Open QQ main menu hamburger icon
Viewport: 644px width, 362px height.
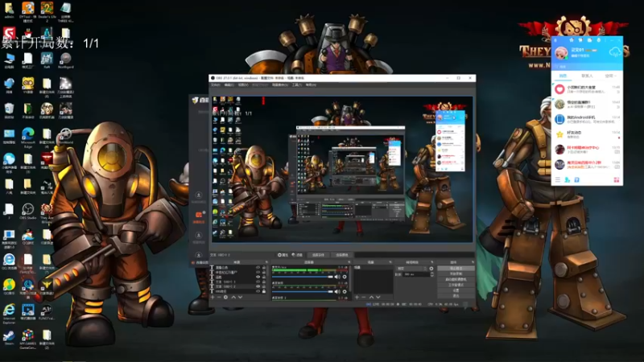click(557, 179)
